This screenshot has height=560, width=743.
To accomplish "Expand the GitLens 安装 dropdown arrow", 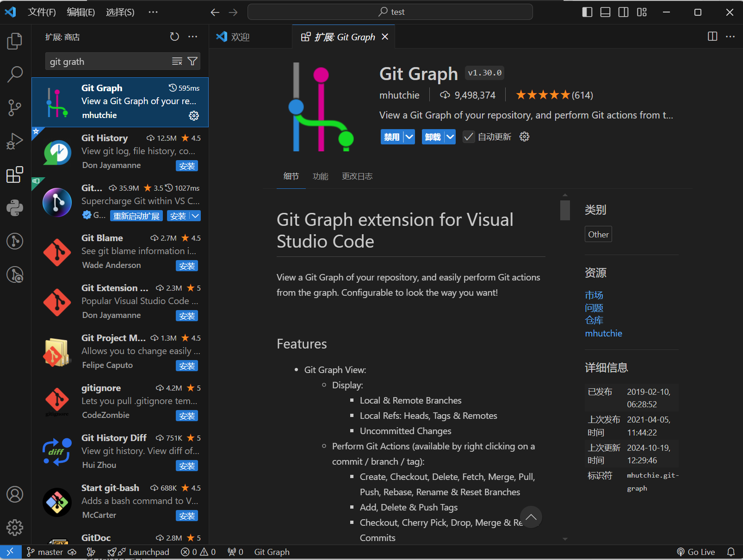I will click(x=196, y=216).
